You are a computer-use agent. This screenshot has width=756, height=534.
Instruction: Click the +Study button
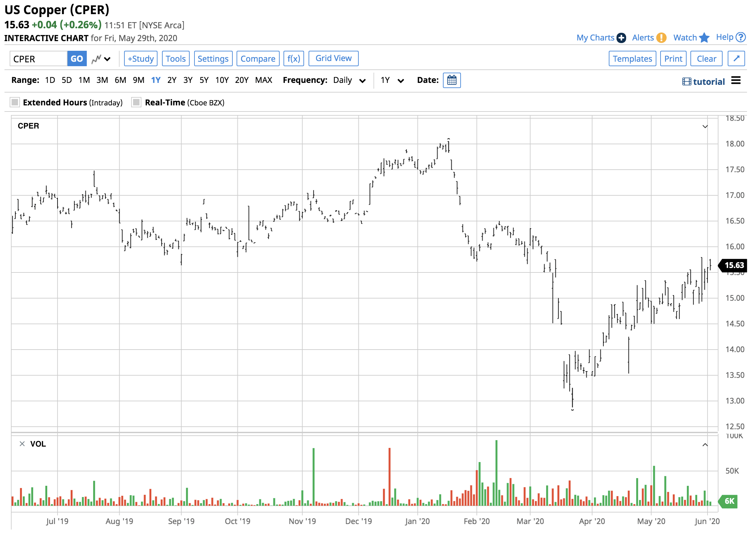point(141,59)
